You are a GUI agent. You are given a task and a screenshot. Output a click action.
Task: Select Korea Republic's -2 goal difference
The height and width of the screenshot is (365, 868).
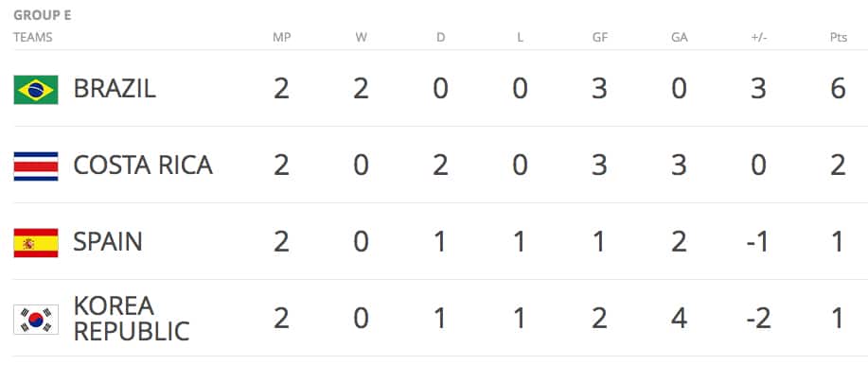[x=758, y=319]
